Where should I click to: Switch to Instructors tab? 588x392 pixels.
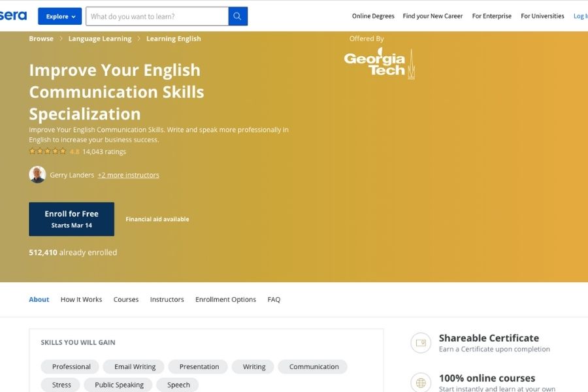pyautogui.click(x=167, y=299)
